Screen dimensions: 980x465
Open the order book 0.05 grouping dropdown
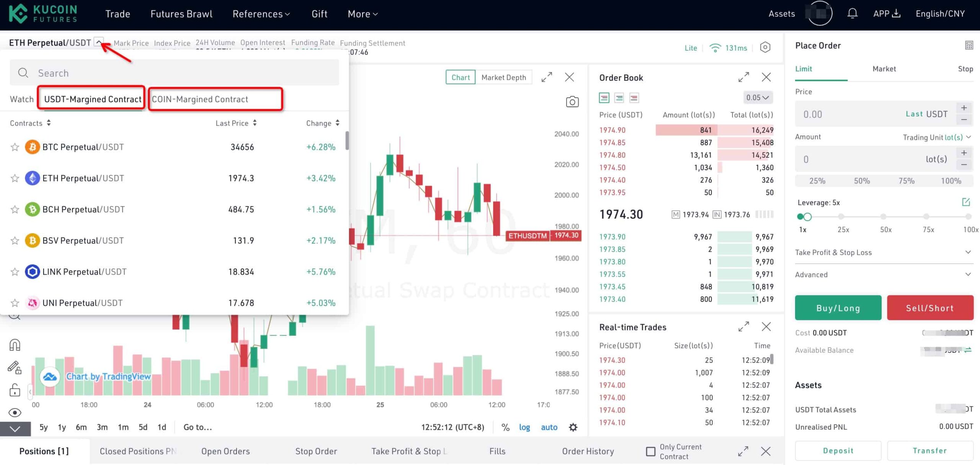757,98
